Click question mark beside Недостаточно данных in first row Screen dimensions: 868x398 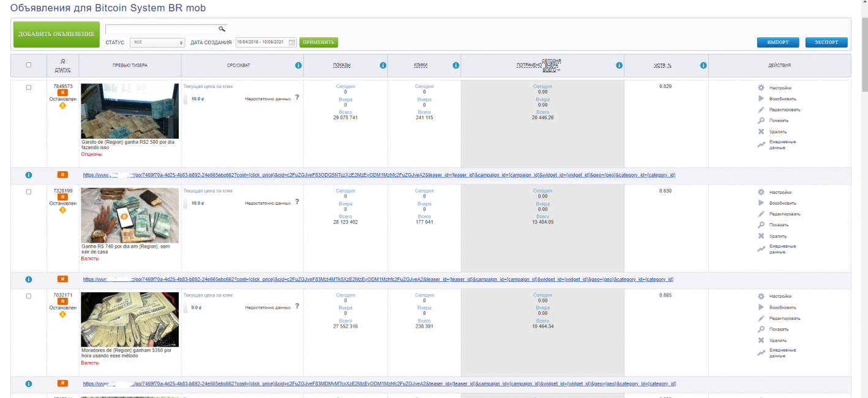click(297, 97)
